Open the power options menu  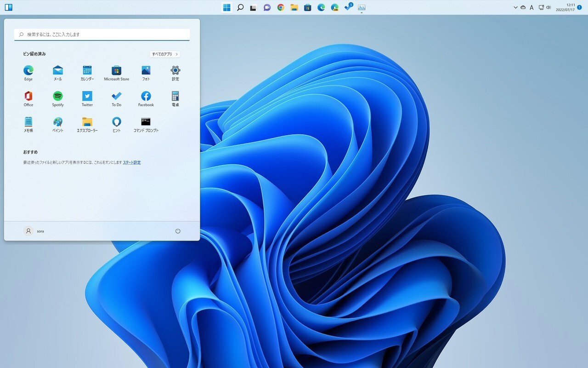tap(178, 231)
